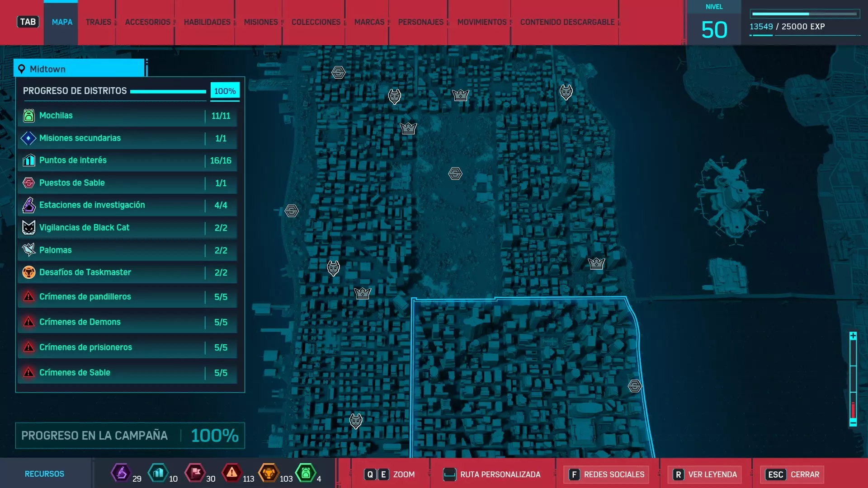Select the Sable outpost marker inside highlighted district
Screen dimensions: 868x488
coord(635,386)
